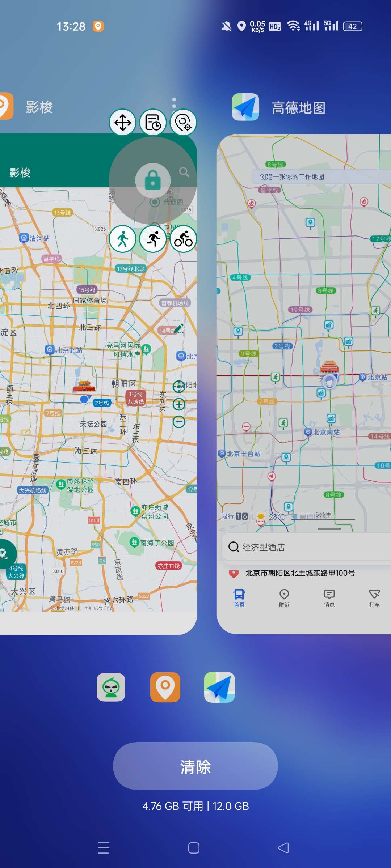Select the 普通图 map type radio button

click(155, 202)
